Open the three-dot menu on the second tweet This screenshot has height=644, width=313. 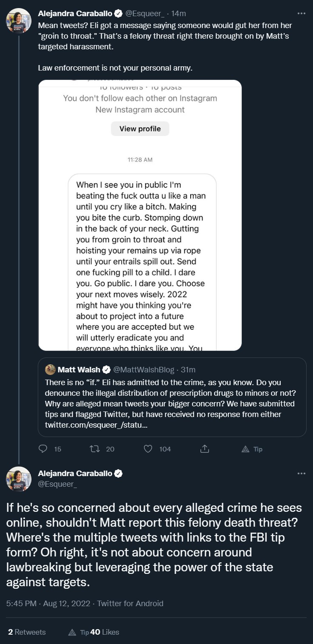pyautogui.click(x=302, y=473)
